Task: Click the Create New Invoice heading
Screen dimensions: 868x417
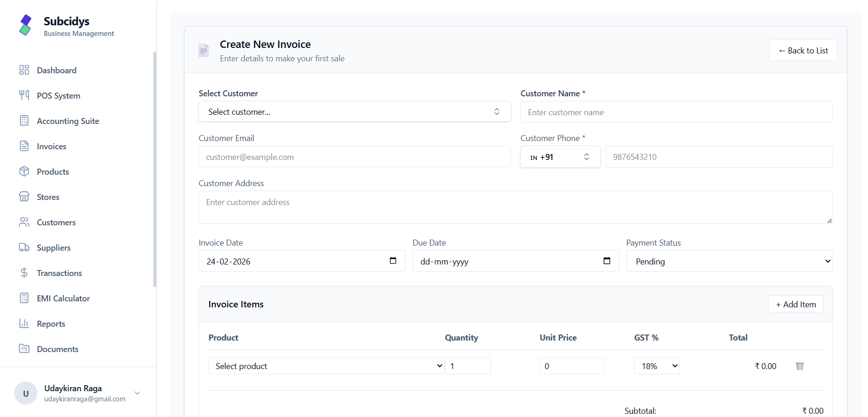Action: pos(265,44)
